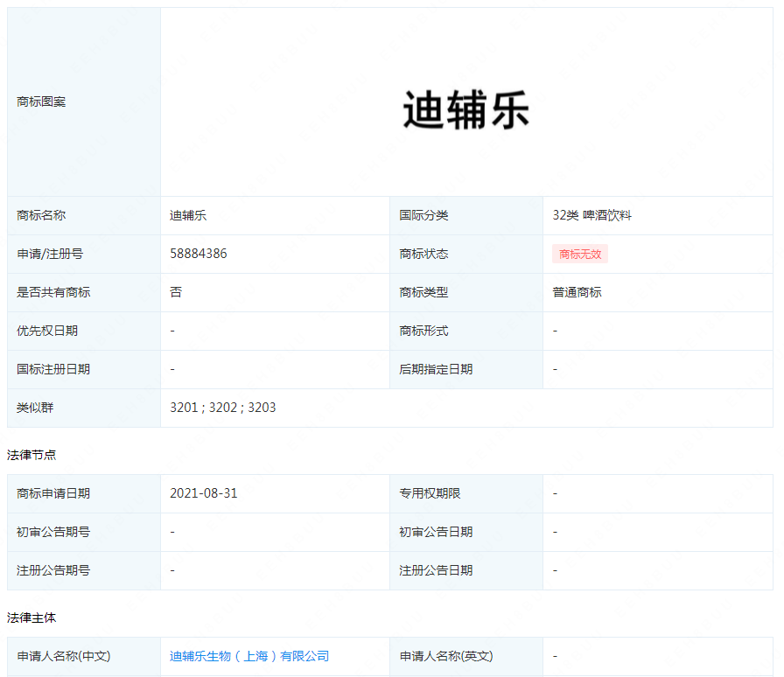Click the dash value beside 专用权期限

coord(555,493)
